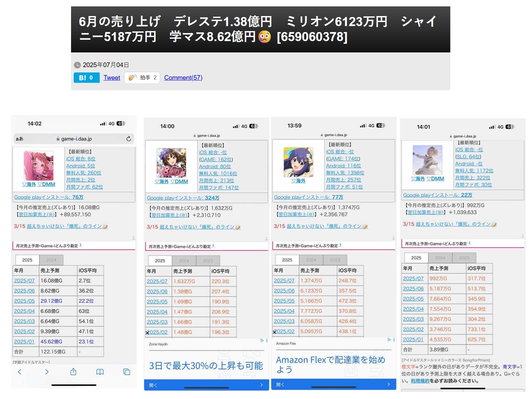
Task: Open 2025/06 row showing 8.62億G
Action: pyautogui.click(x=24, y=291)
